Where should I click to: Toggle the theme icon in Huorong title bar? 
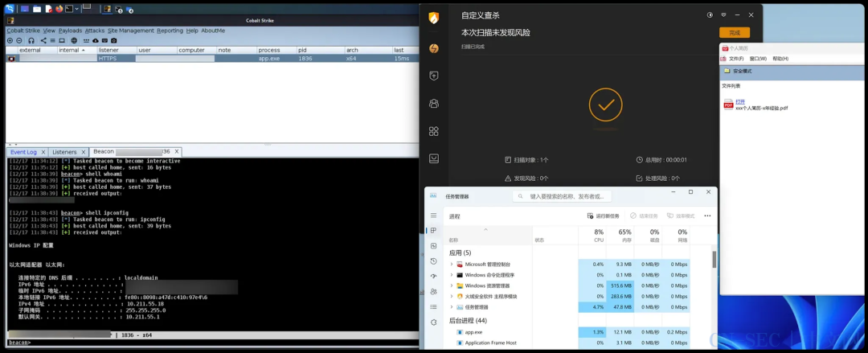pyautogui.click(x=710, y=15)
